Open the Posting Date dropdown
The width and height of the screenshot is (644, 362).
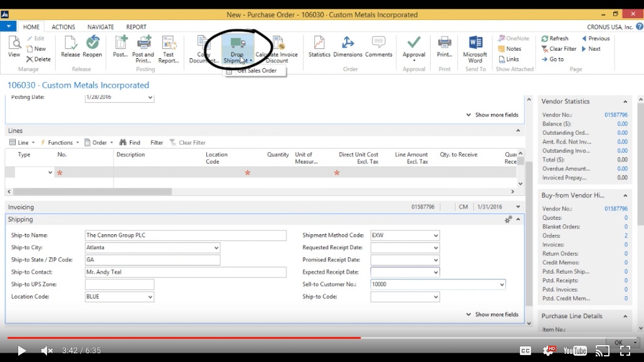(150, 97)
